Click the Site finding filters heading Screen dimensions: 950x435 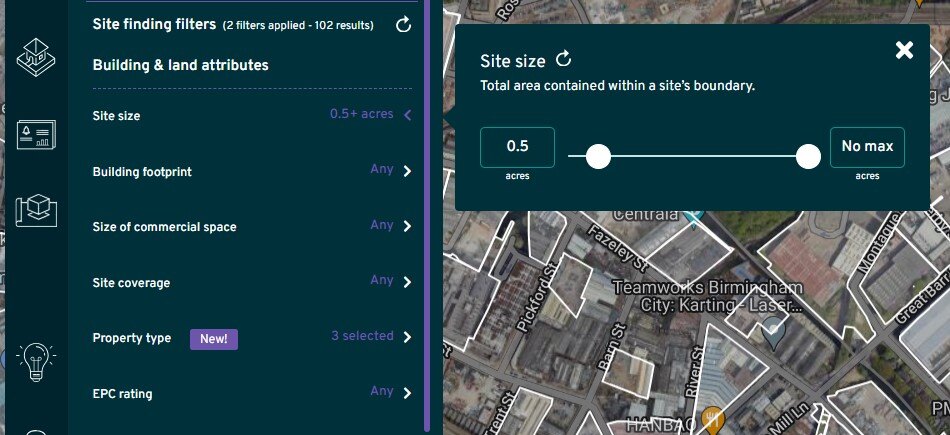click(154, 24)
